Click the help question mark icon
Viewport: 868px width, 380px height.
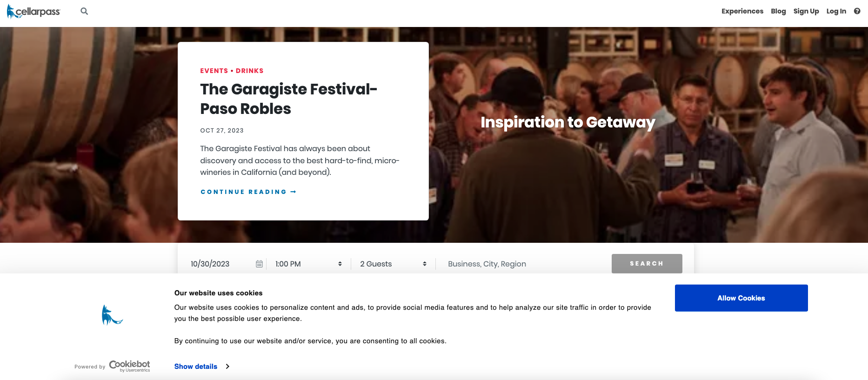click(857, 11)
